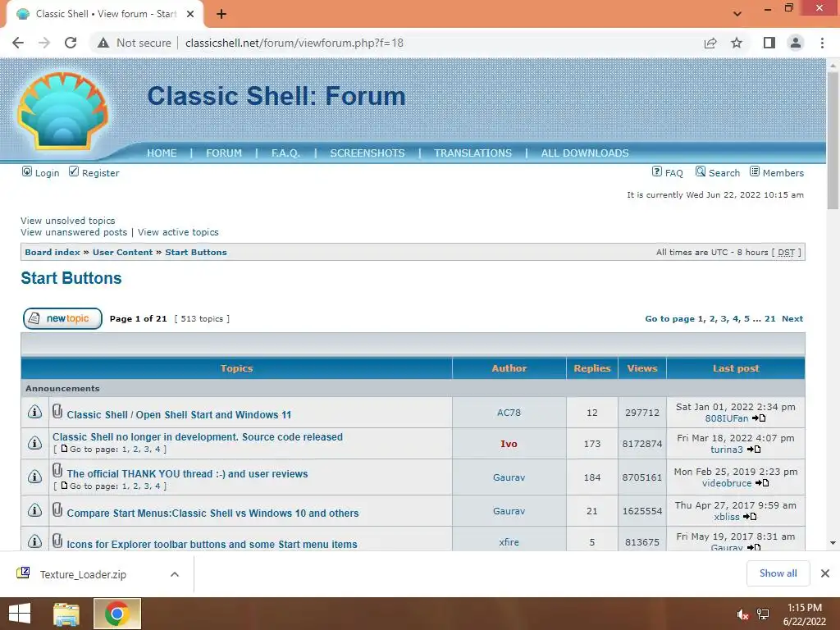Image resolution: width=840 pixels, height=630 pixels.
Task: Click the browser forward arrow
Action: tap(44, 43)
